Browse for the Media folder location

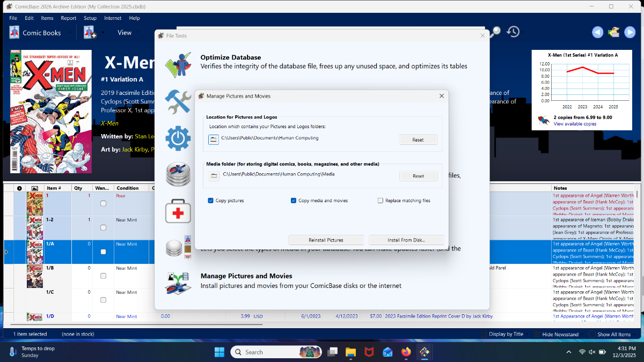coord(214,175)
